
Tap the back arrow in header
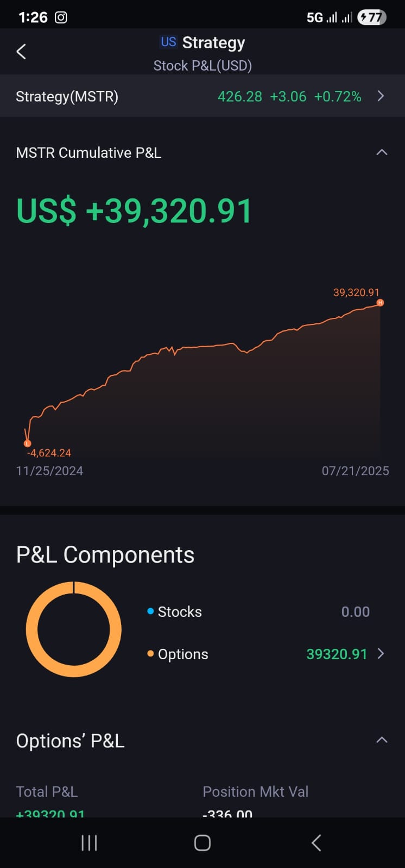coord(21,52)
